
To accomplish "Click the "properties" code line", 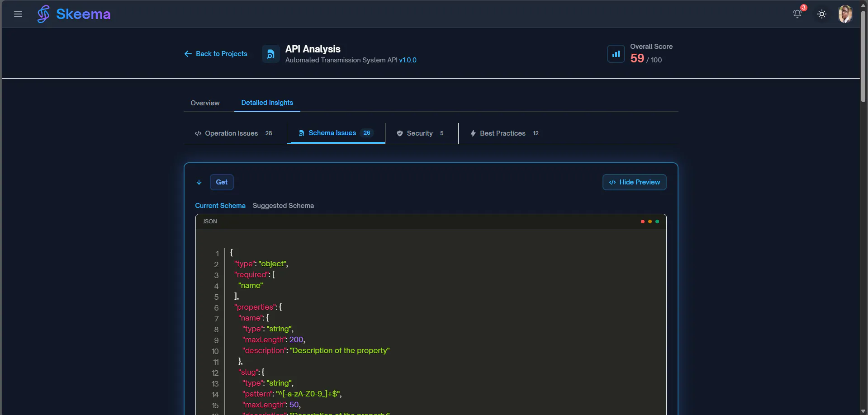I will click(258, 307).
